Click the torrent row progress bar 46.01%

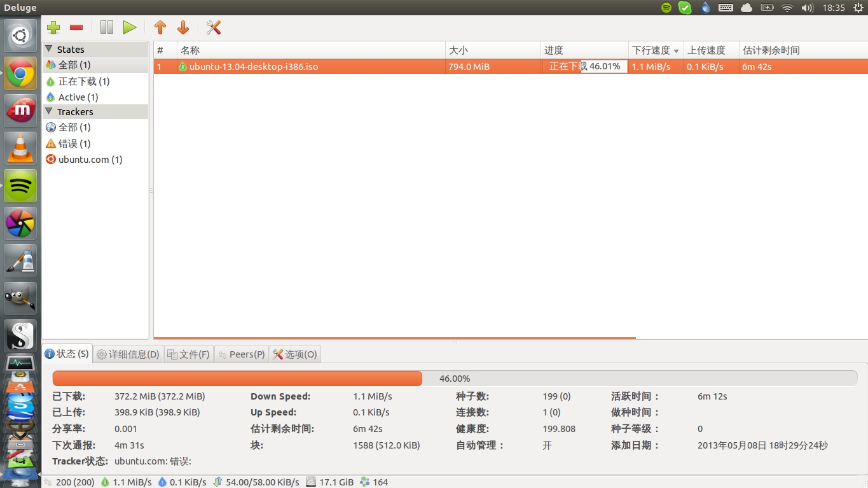click(584, 66)
